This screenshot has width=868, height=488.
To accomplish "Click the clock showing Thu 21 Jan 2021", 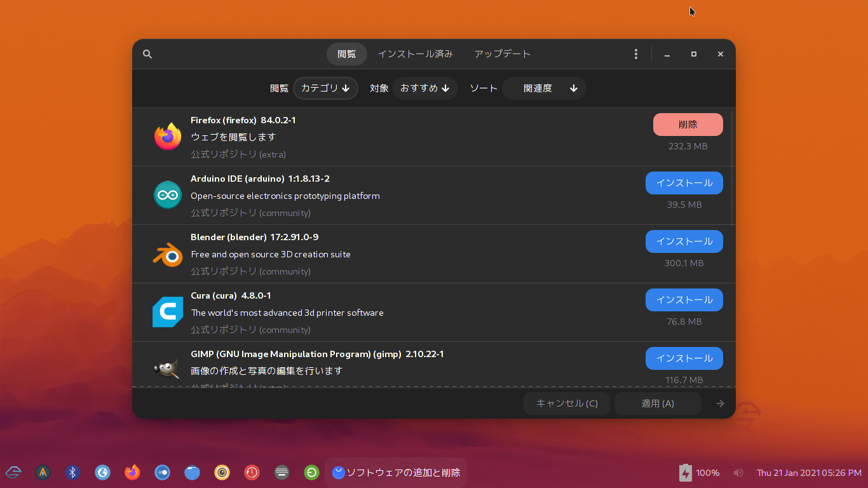I will click(x=809, y=473).
